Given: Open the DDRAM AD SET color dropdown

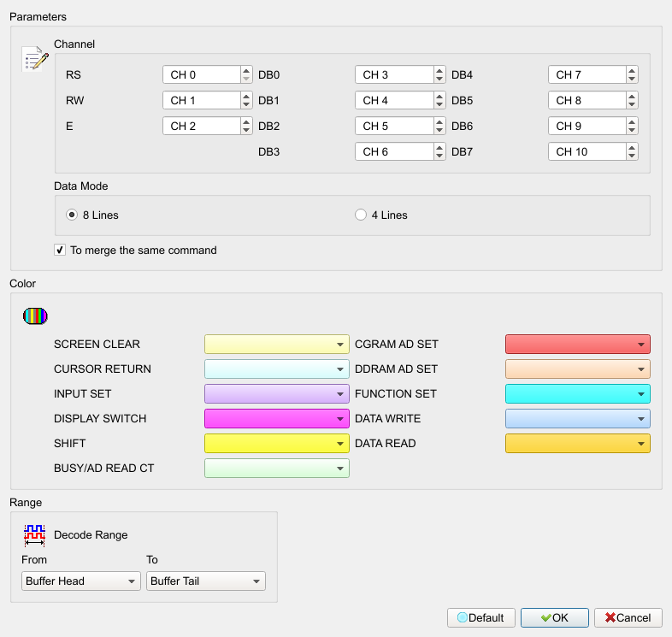Looking at the screenshot, I should (578, 369).
